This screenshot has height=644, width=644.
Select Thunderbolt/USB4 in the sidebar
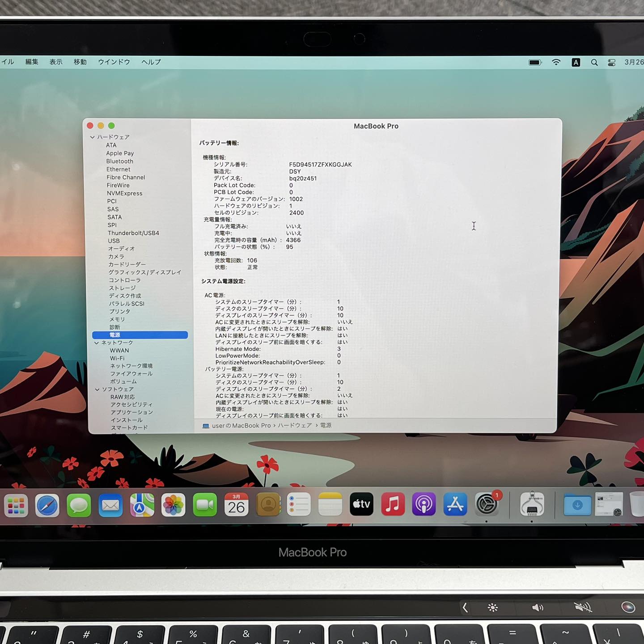[133, 233]
